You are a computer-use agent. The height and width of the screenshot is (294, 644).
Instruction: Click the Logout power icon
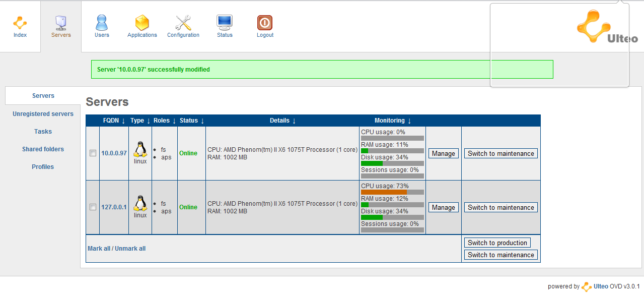pos(265,23)
